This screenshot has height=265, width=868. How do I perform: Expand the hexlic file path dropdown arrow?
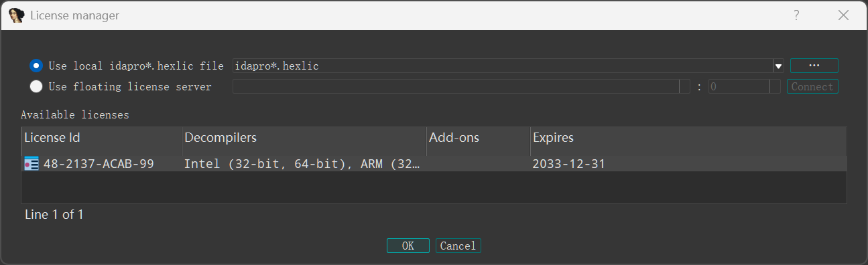pos(779,66)
